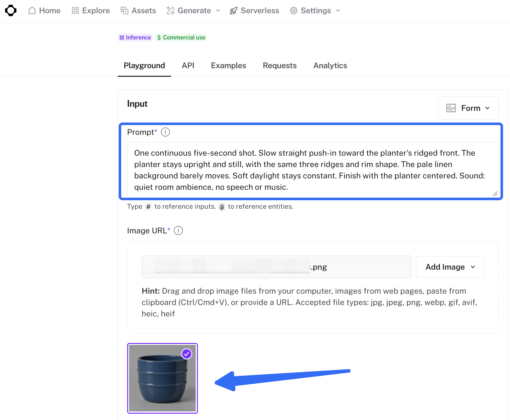
Task: Click the fal logo icon
Action: 11,10
